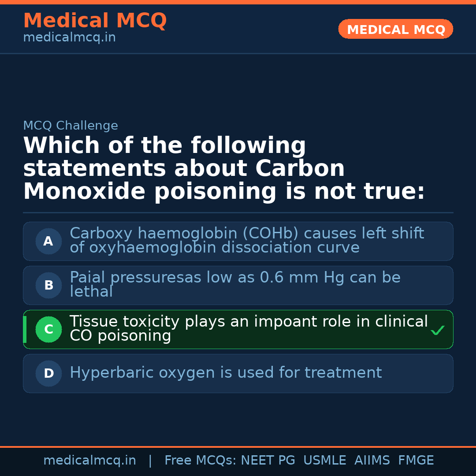Choose the answer about Carboxy haemoglobin left shift
The height and width of the screenshot is (476, 476).
point(247,241)
